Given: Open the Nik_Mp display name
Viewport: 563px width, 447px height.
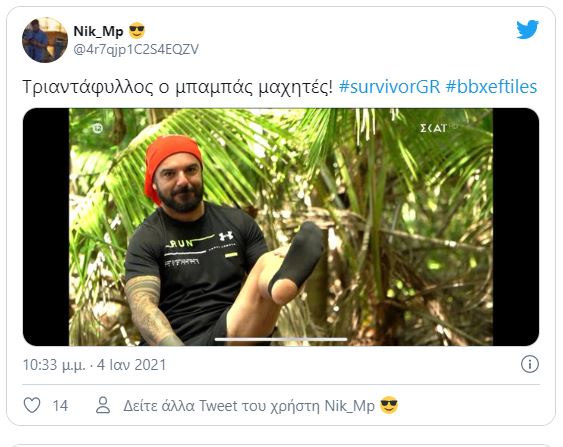Looking at the screenshot, I should click(98, 32).
